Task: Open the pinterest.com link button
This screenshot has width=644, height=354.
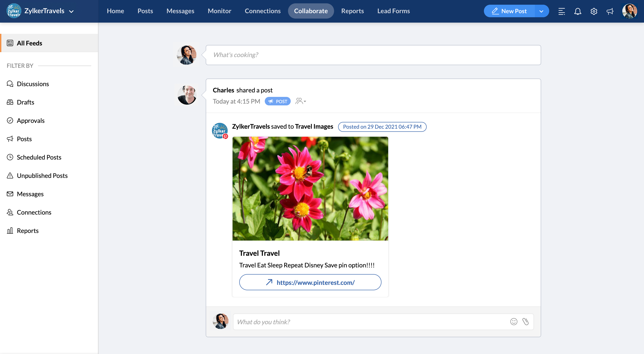Action: point(310,282)
